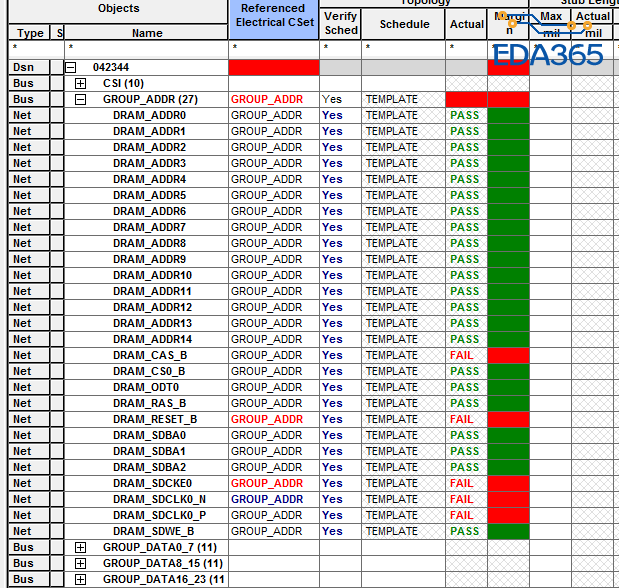Click the red CSet cell of design 042344
619x588 pixels.
(274, 68)
